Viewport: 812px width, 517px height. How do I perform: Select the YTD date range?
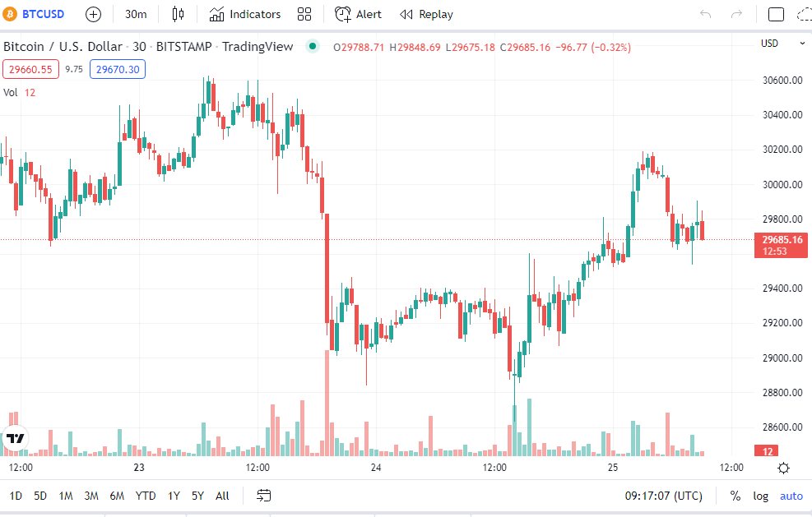point(146,496)
